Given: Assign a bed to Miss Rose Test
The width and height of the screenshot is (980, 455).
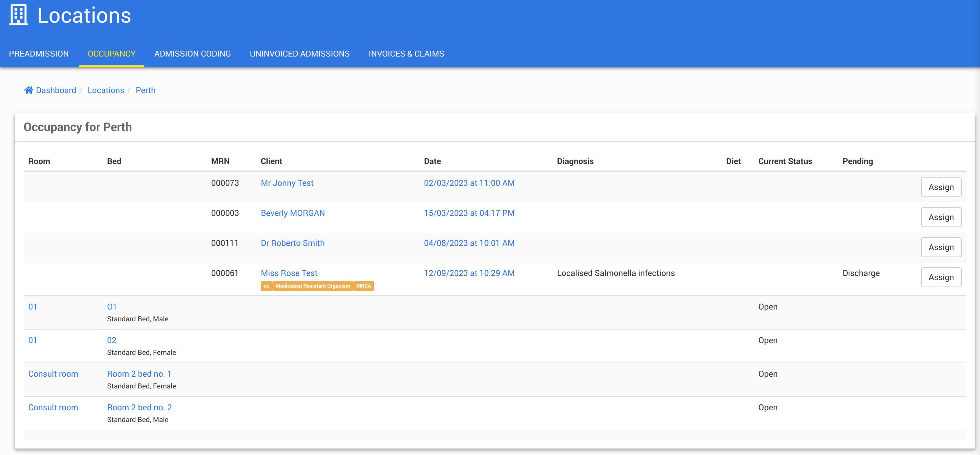Looking at the screenshot, I should pyautogui.click(x=941, y=277).
